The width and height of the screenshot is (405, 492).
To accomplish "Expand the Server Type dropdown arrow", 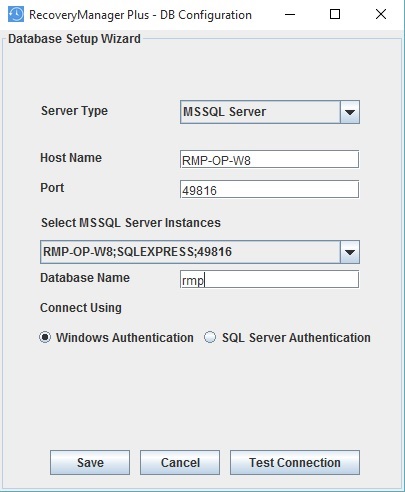I will [x=350, y=112].
